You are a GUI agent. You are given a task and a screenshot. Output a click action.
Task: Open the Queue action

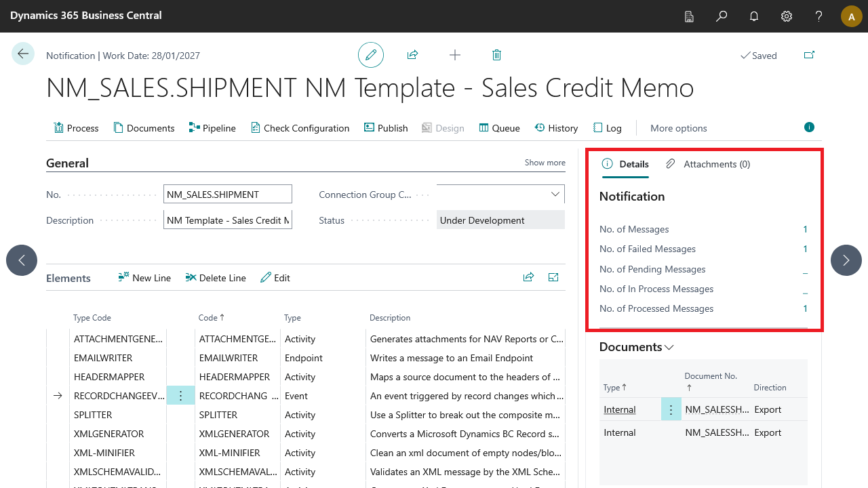point(499,128)
